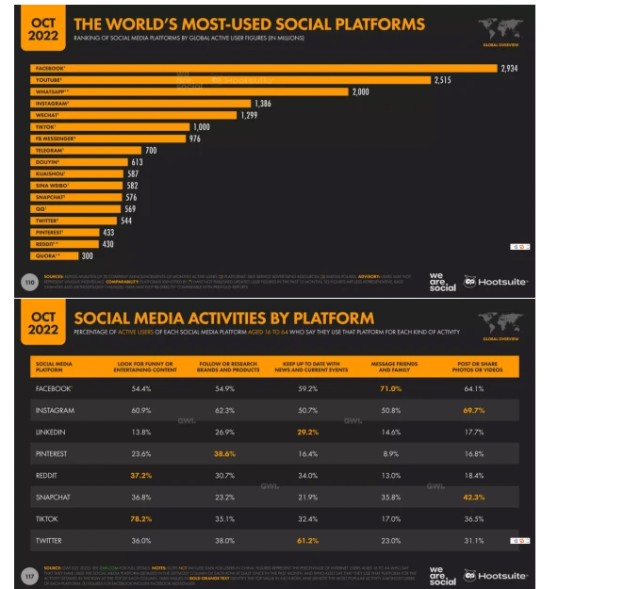Click the 31.1% cell in the Twitter row
Viewport: 640px width, 589px height.
(x=474, y=541)
